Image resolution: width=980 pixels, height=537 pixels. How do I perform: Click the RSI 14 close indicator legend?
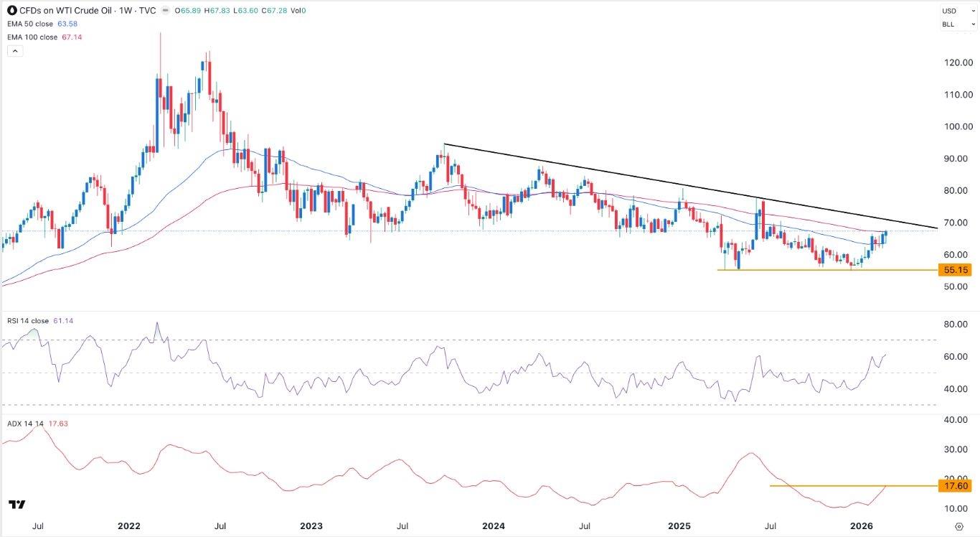coord(27,321)
